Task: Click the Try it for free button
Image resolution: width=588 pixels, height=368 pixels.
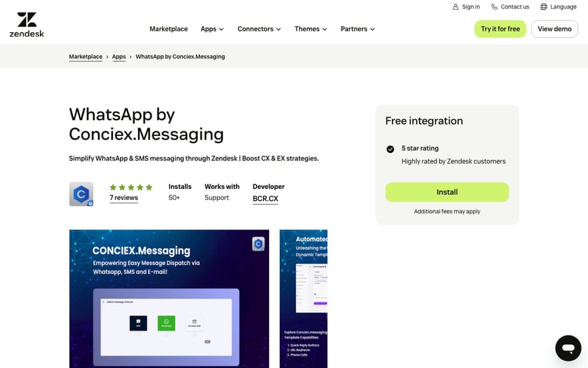Action: coord(500,29)
